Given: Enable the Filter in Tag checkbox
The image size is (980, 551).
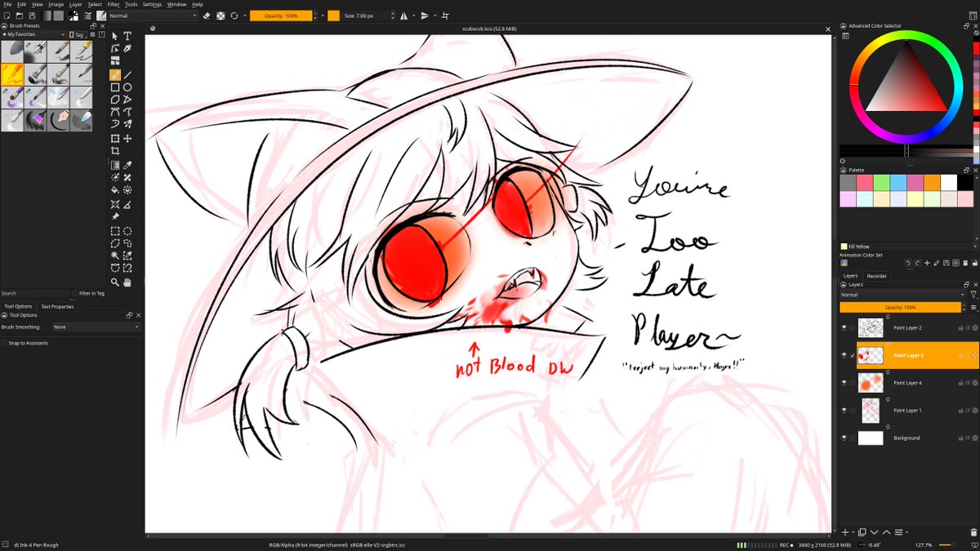Looking at the screenshot, I should click(75, 293).
